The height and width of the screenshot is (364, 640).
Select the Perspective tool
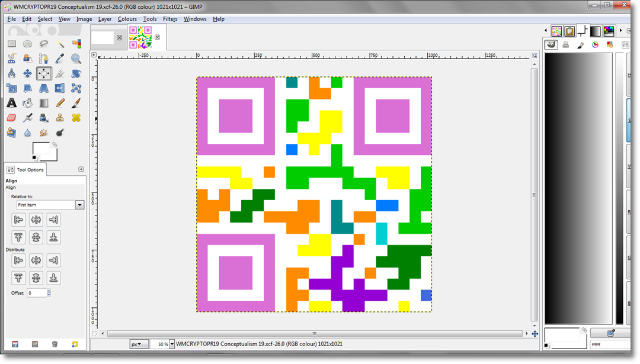tap(44, 88)
